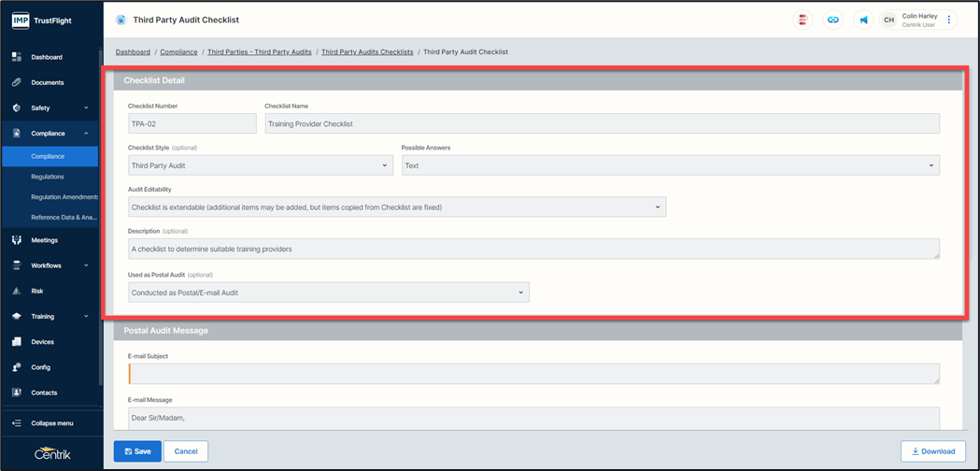
Task: Open the Used as Postal Audit dropdown
Action: (329, 293)
